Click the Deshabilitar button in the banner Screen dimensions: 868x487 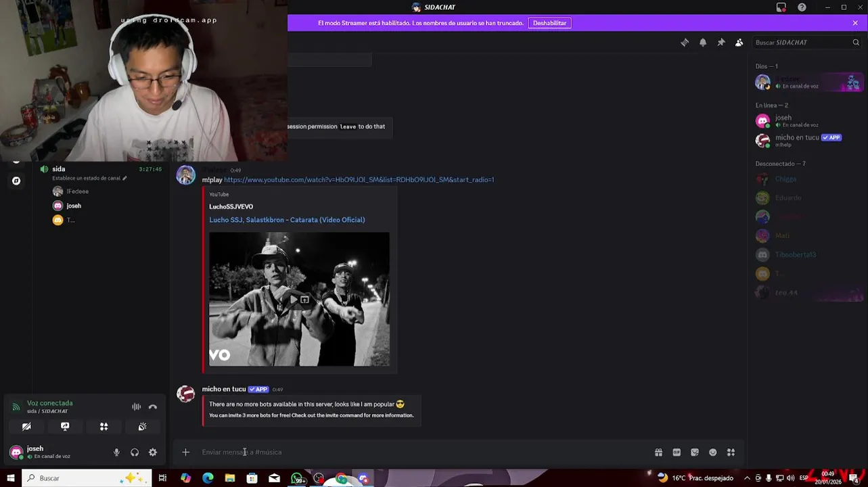pyautogui.click(x=549, y=23)
